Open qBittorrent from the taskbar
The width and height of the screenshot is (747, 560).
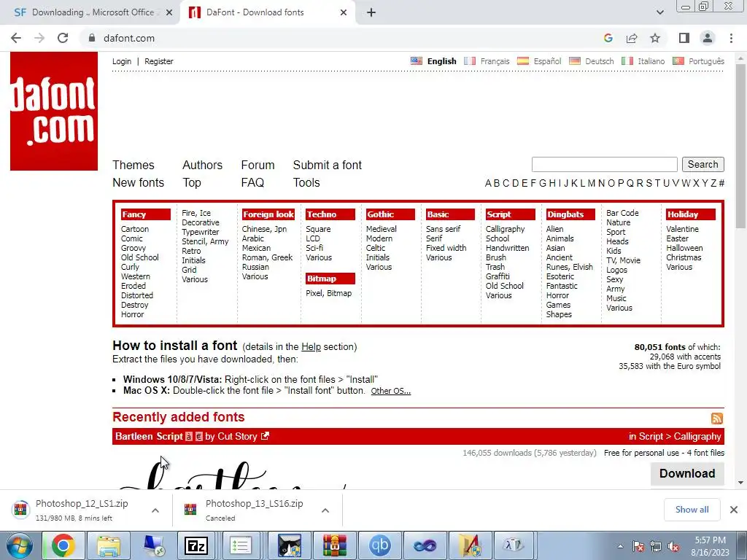coord(379,545)
